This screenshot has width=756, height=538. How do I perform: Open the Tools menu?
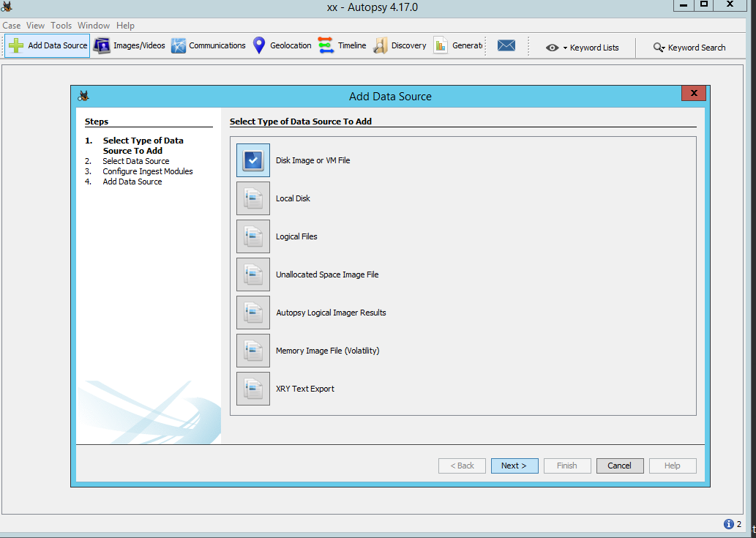click(61, 26)
